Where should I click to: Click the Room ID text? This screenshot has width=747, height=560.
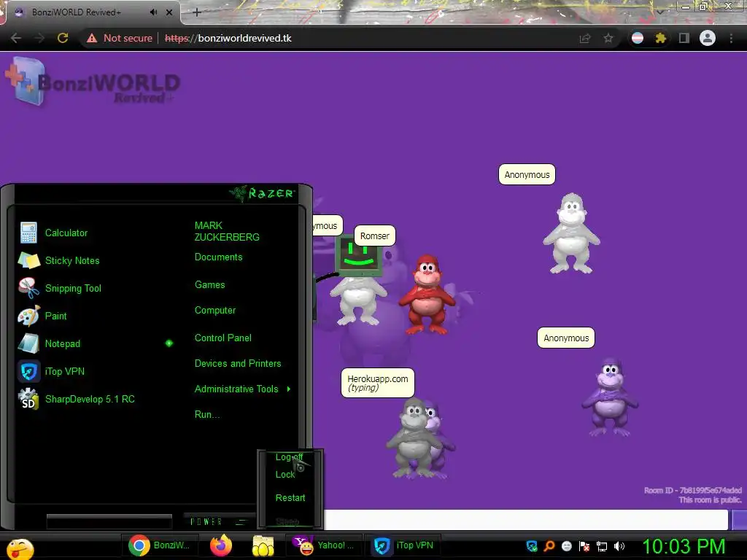click(693, 490)
